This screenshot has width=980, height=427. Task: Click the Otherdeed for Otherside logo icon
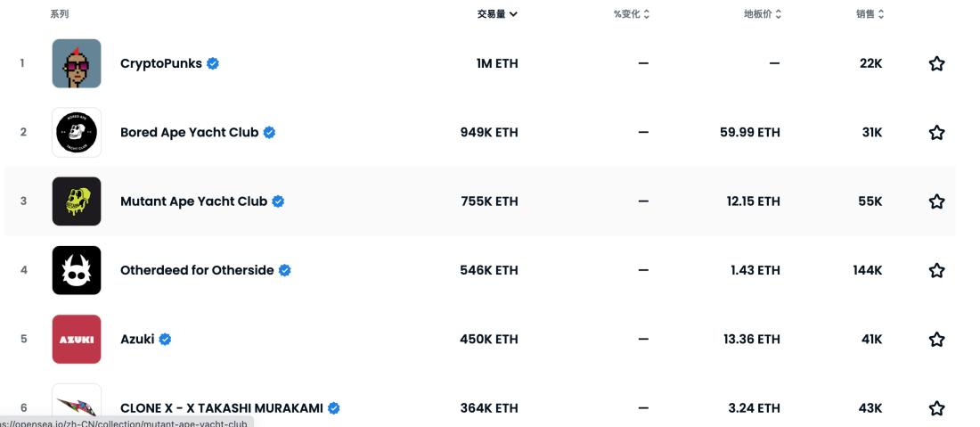coord(77,270)
